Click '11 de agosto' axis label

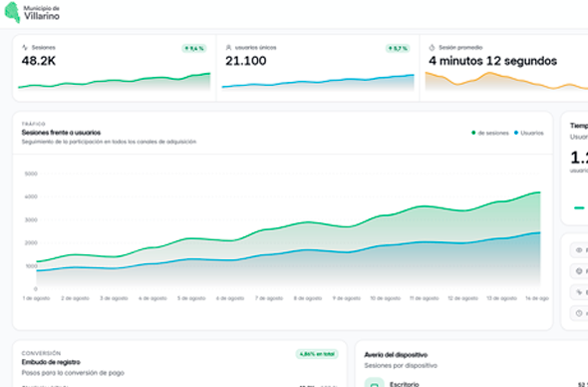pos(425,298)
